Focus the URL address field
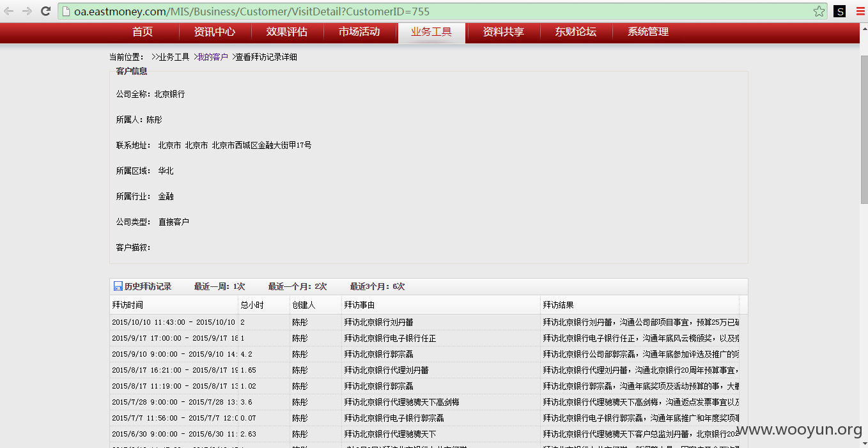Viewport: 868px width, 448px height. point(441,12)
